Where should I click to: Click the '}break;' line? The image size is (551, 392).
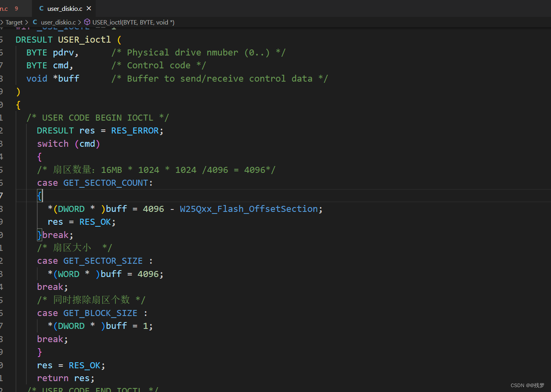(x=55, y=235)
